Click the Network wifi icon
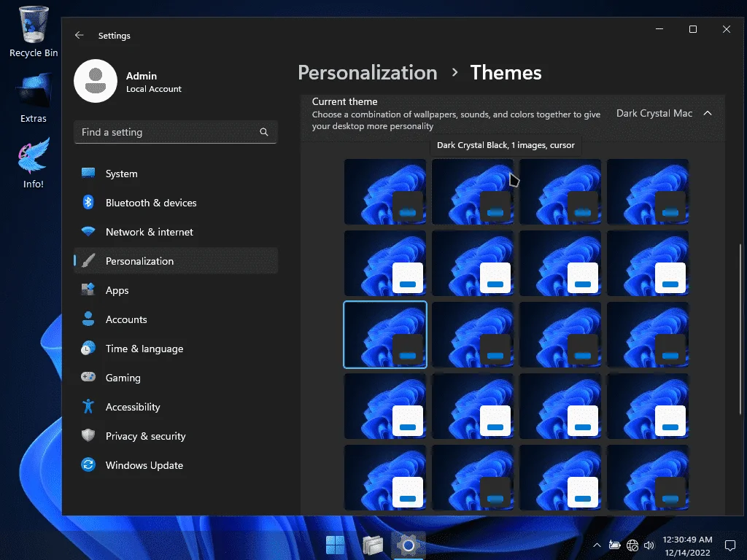Image resolution: width=747 pixels, height=560 pixels. coord(88,231)
